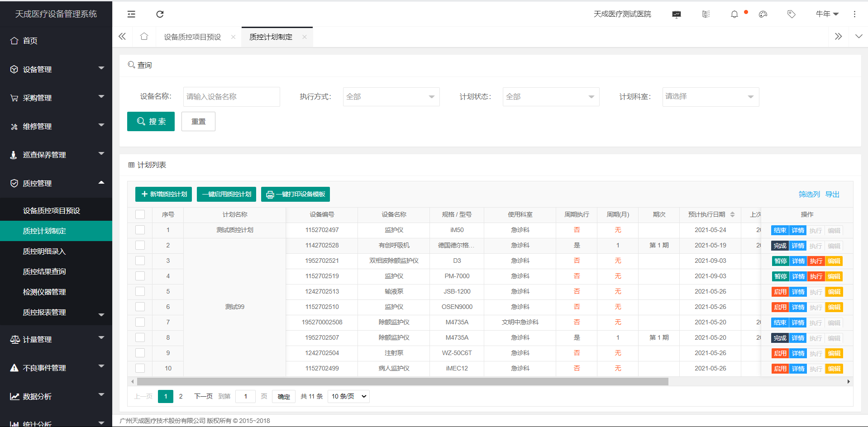Screen dimensions: 868x427
Task: Open 执行方式 dropdown
Action: tap(391, 97)
